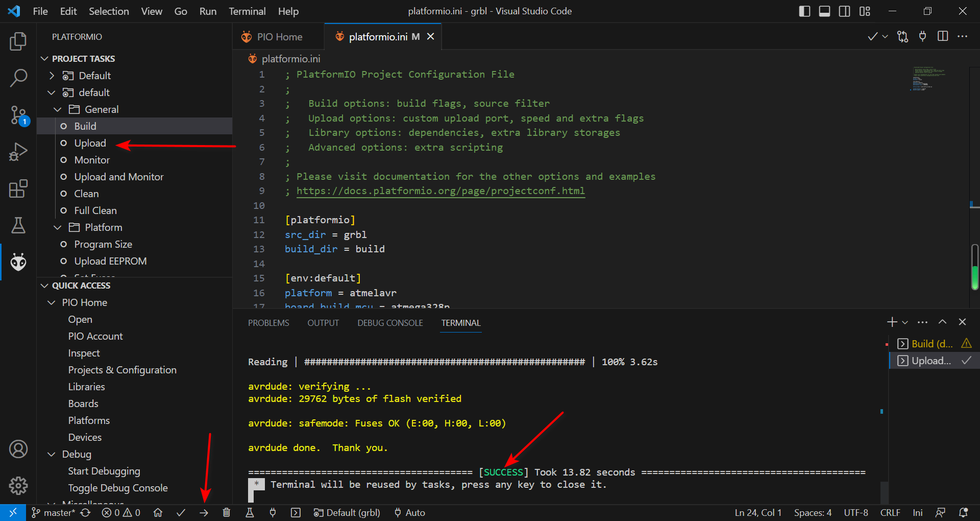The image size is (980, 521).
Task: Open the Manage gear icon
Action: pos(18,486)
